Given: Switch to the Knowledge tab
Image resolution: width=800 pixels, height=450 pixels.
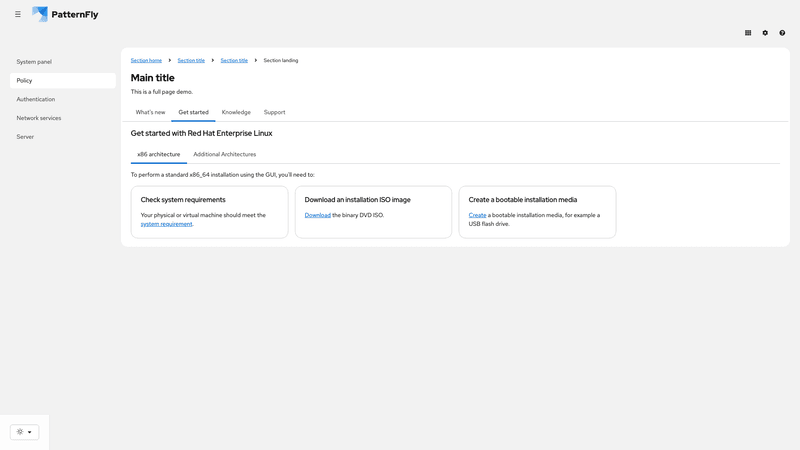Looking at the screenshot, I should [236, 112].
